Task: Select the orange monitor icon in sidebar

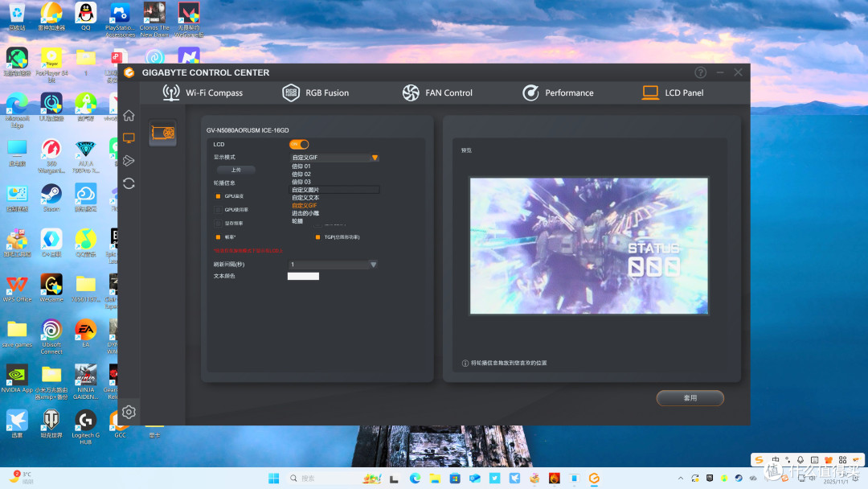Action: pos(129,138)
